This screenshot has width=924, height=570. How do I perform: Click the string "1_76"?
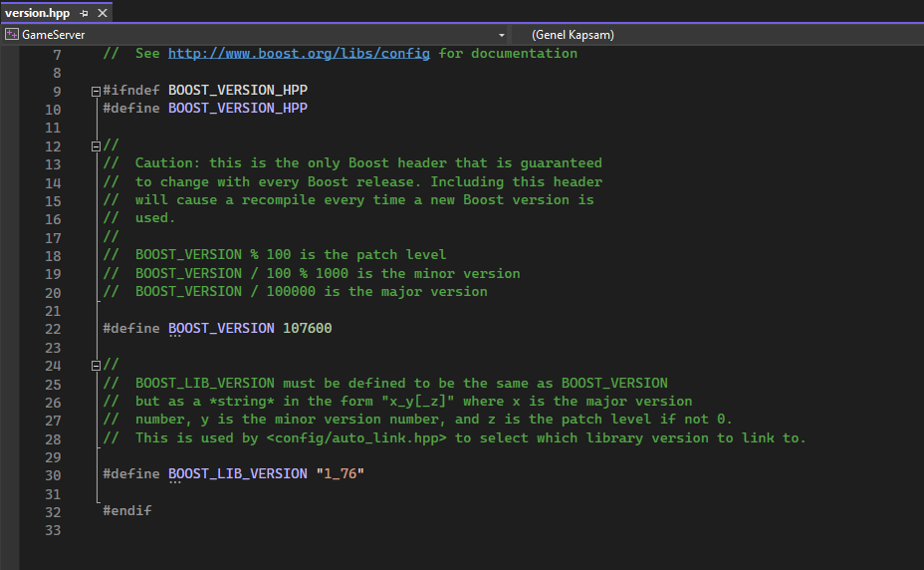pos(340,473)
